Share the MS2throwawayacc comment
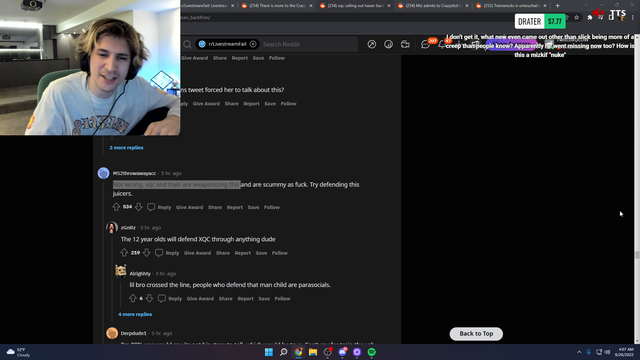 pos(215,207)
